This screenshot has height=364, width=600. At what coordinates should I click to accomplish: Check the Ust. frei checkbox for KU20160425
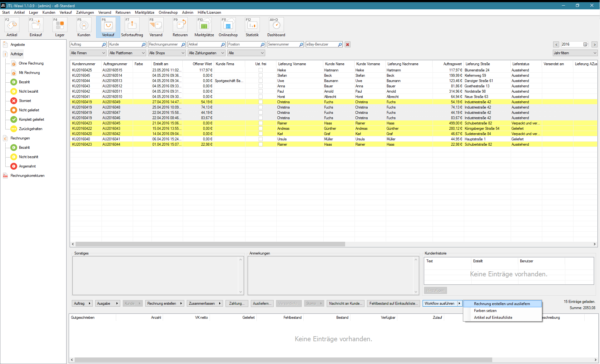[x=260, y=70]
